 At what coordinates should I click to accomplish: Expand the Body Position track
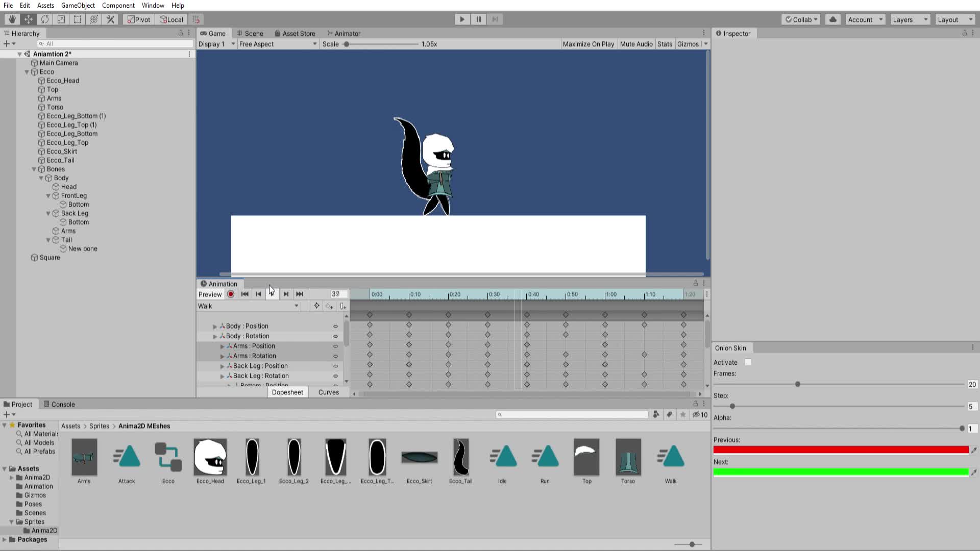215,325
